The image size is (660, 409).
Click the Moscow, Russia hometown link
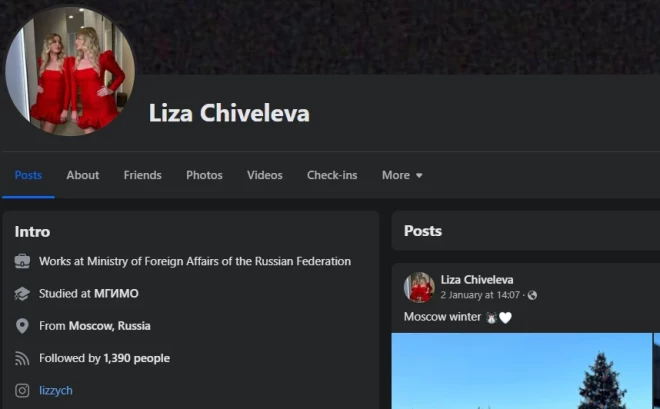(x=109, y=326)
